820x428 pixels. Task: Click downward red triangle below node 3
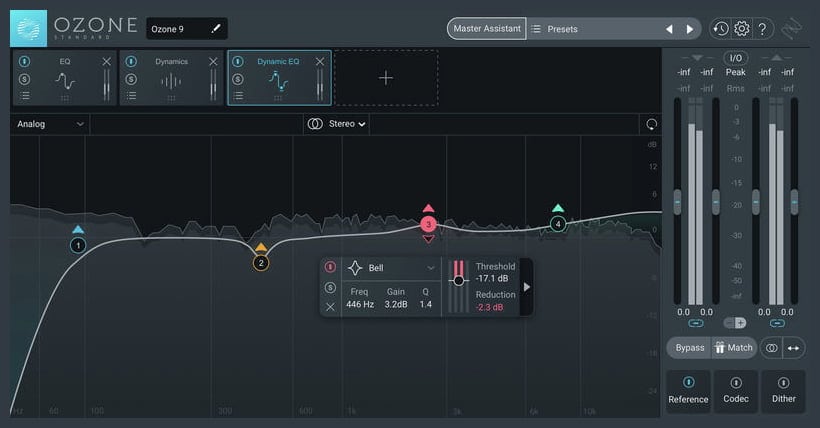tap(428, 239)
